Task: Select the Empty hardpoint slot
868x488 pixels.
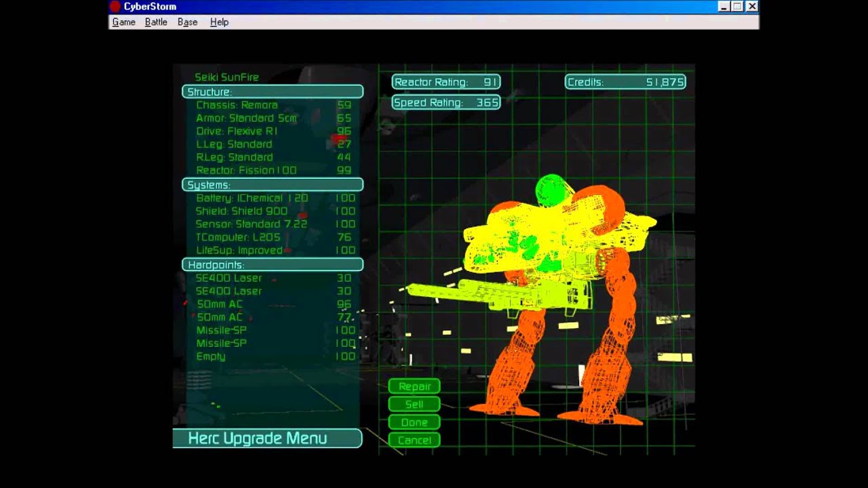Action: (275, 356)
